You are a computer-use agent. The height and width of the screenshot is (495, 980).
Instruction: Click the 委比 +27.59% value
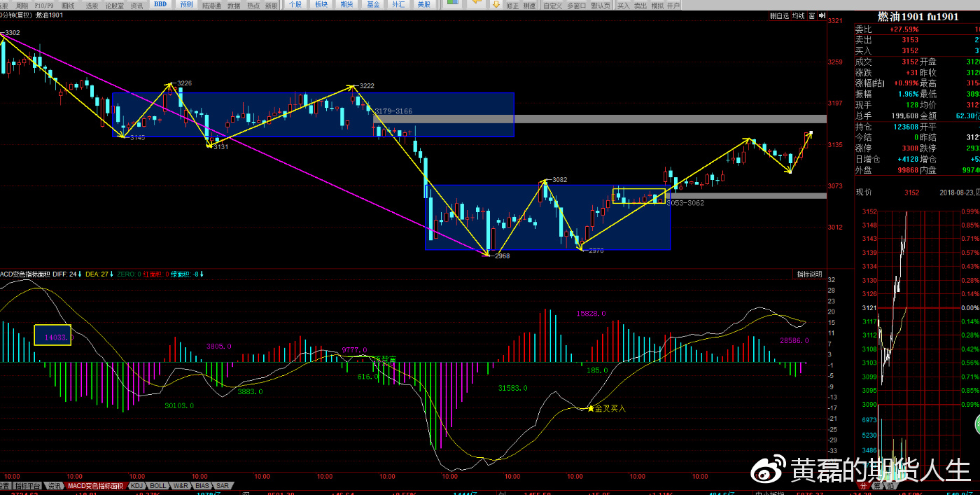coord(904,29)
